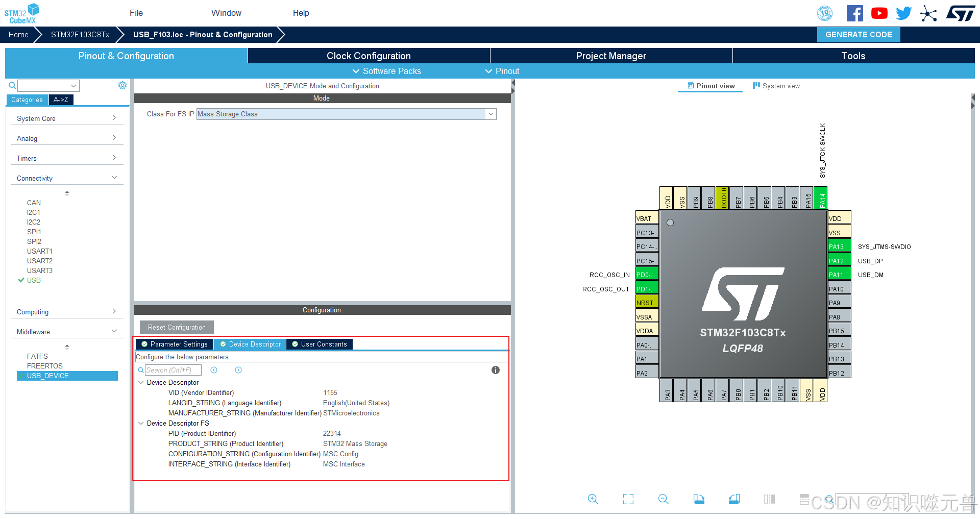Image resolution: width=980 pixels, height=519 pixels.
Task: Select CAN peripheral
Action: (x=34, y=203)
